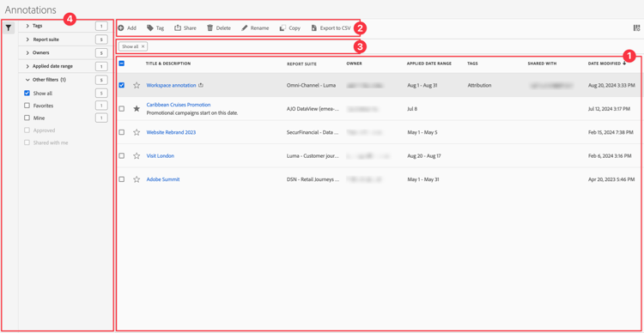Viewport: 644px width, 333px height.
Task: Click the Shared With column header
Action: (x=542, y=64)
